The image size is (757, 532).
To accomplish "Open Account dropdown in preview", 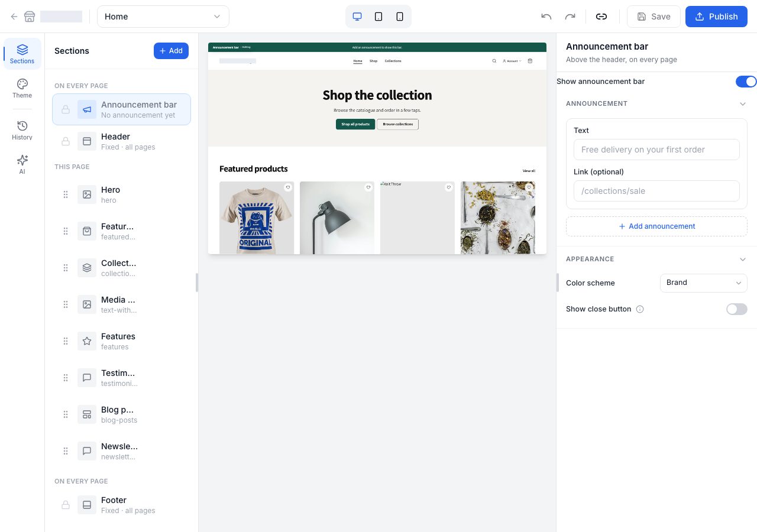I will [x=512, y=61].
